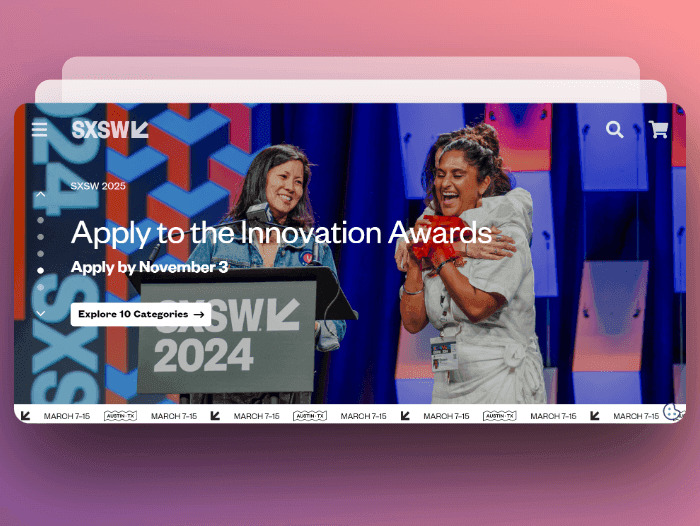This screenshot has width=700, height=526.
Task: Select the last slide indicator dot
Action: [x=41, y=288]
